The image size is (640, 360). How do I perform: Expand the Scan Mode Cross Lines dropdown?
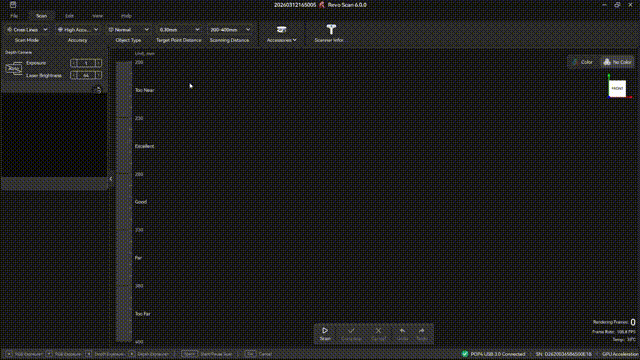(27, 30)
